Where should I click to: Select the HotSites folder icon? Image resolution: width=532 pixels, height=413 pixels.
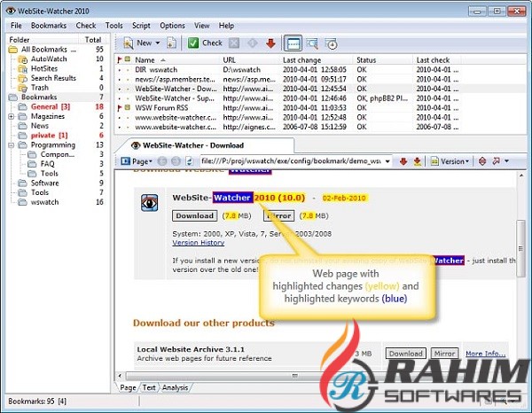pyautogui.click(x=22, y=69)
